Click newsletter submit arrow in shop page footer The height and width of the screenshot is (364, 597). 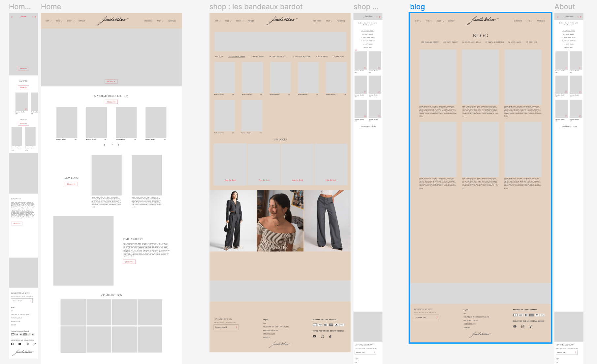click(236, 327)
